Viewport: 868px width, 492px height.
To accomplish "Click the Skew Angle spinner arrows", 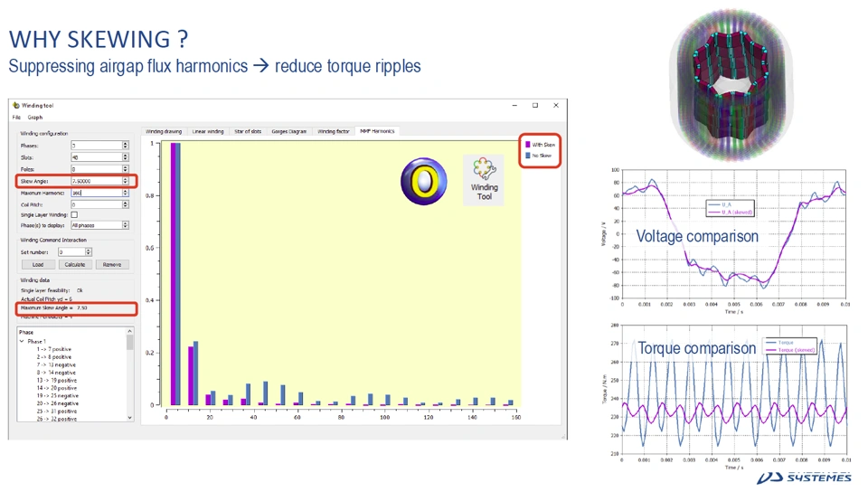I will 126,181.
